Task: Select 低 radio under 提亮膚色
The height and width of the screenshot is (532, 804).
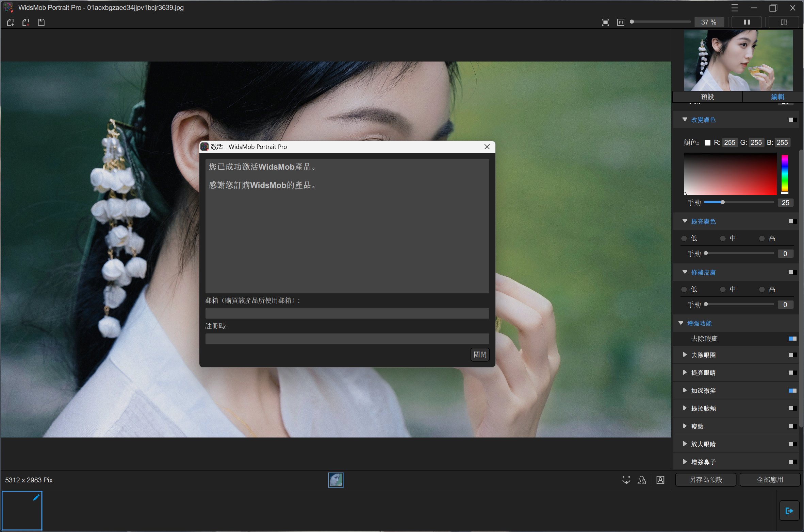Action: click(x=684, y=239)
